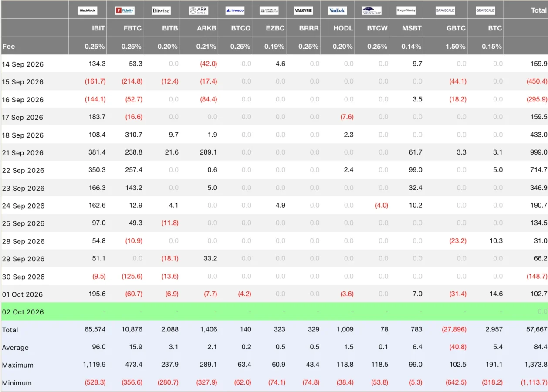This screenshot has height=392, width=548.
Task: Click the FBTC ticker header
Action: point(133,28)
